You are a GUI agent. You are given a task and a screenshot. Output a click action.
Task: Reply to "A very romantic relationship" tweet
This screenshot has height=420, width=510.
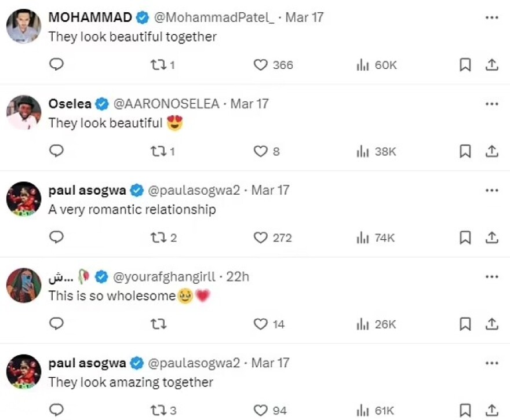pos(56,238)
